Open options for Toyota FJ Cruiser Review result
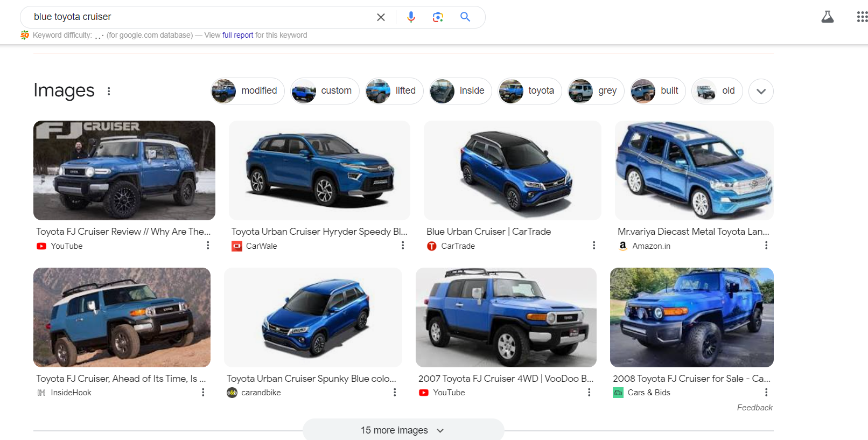The image size is (868, 440). (x=208, y=246)
